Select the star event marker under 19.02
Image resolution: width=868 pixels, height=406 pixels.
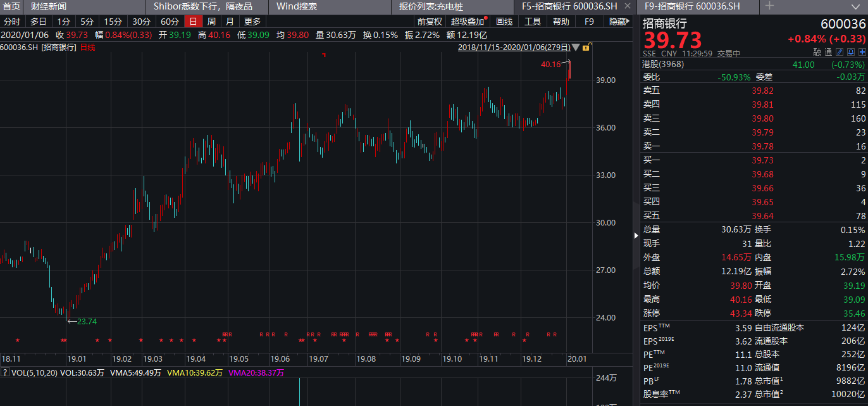tap(110, 341)
